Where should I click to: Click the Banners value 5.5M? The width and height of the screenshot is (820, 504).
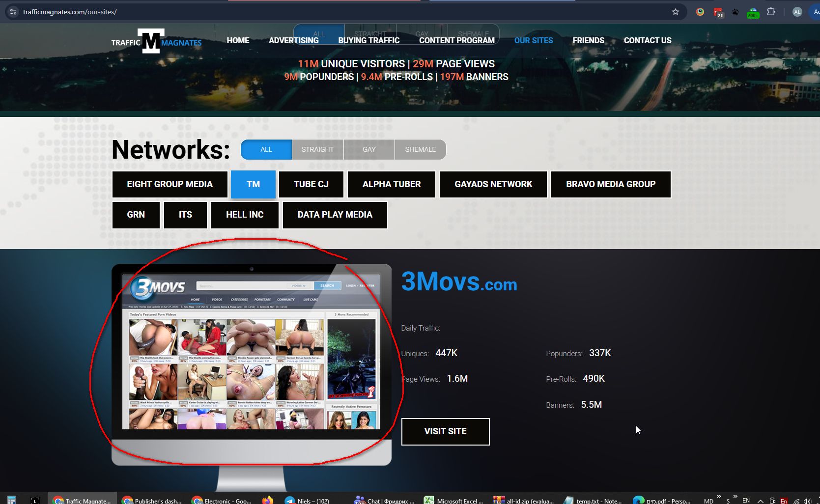(592, 405)
